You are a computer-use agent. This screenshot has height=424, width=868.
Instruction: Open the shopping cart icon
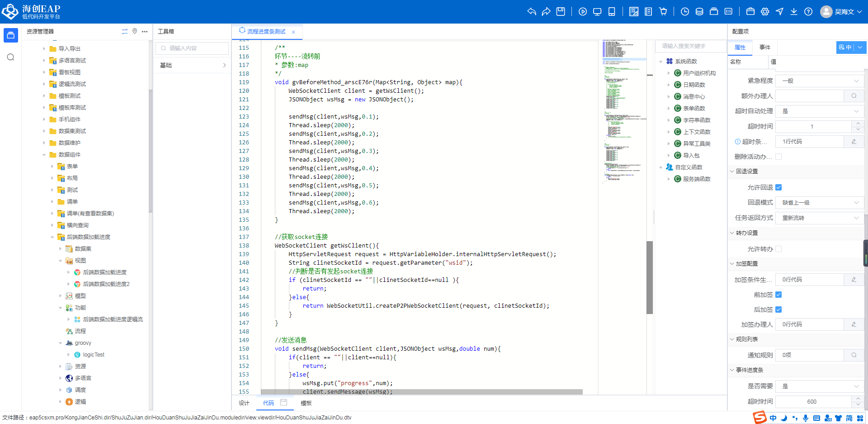tap(663, 12)
